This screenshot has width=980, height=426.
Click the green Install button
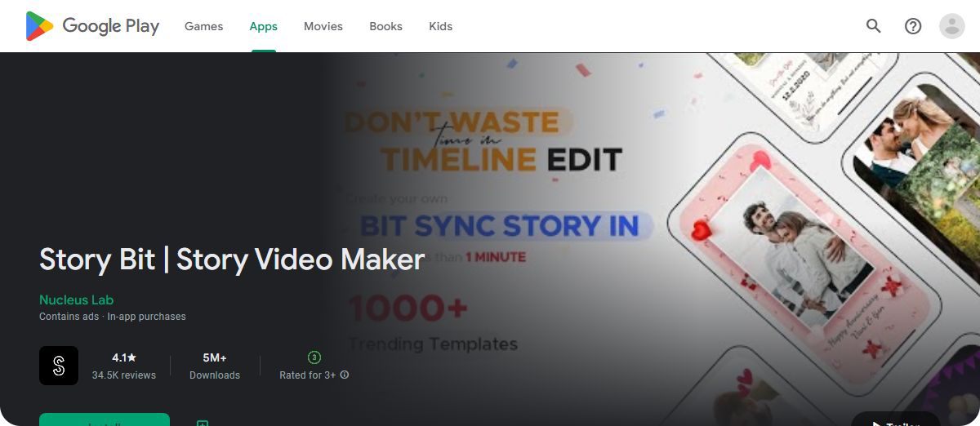pos(105,419)
